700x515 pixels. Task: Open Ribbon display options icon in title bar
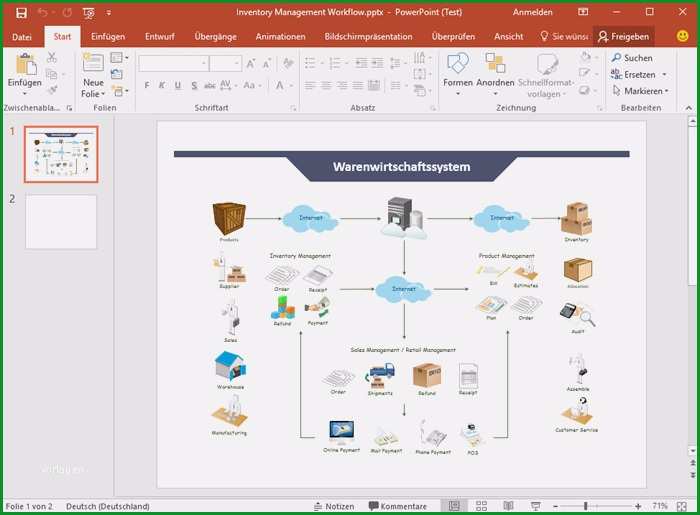click(x=583, y=12)
